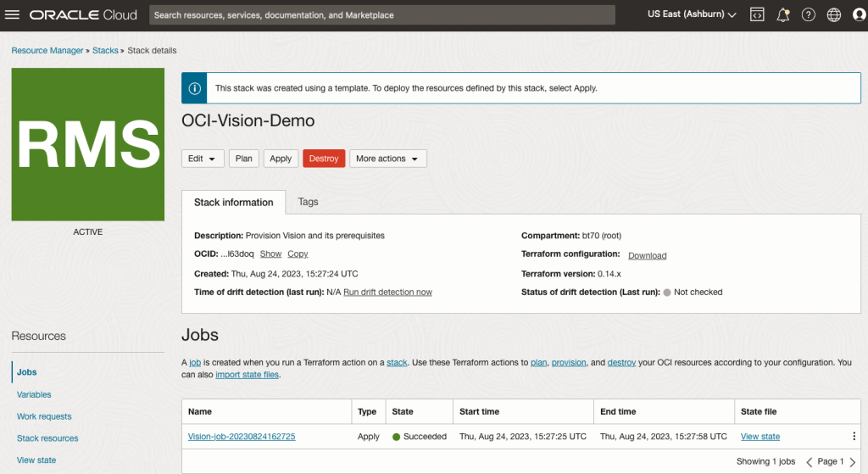
Task: Open the language globe icon
Action: 833,15
